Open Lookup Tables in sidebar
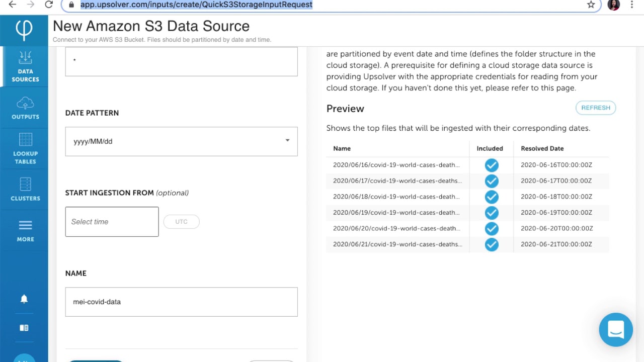The width and height of the screenshot is (644, 362). click(25, 148)
